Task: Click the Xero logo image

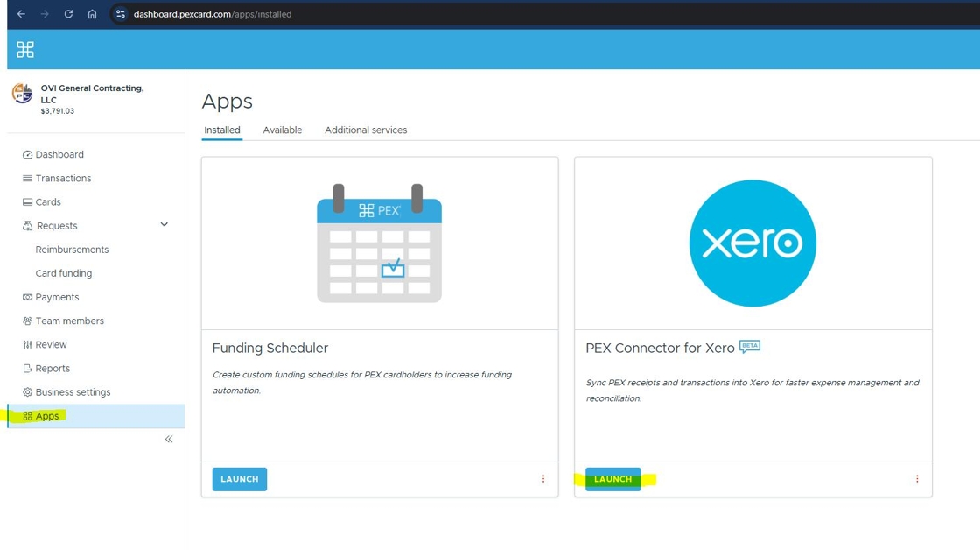Action: 752,243
